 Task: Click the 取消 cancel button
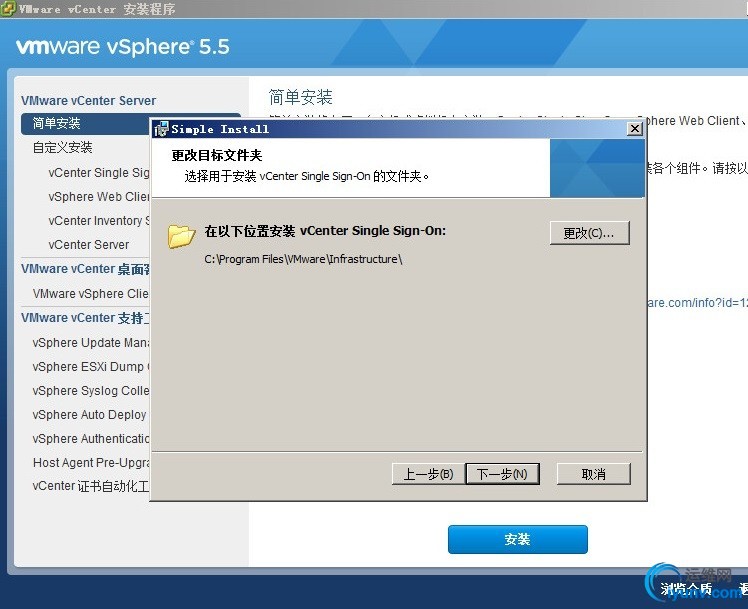(x=593, y=474)
